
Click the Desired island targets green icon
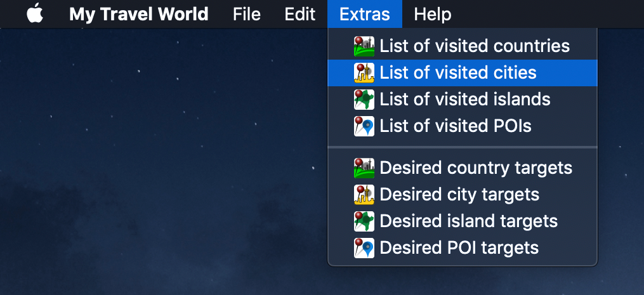[x=364, y=221]
